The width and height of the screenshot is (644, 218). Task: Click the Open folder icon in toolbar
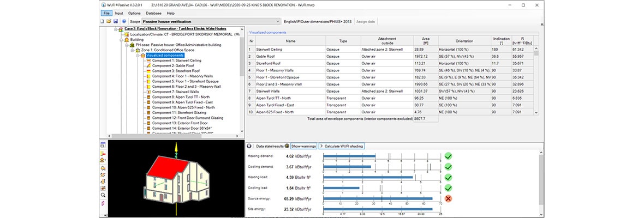[x=109, y=21]
